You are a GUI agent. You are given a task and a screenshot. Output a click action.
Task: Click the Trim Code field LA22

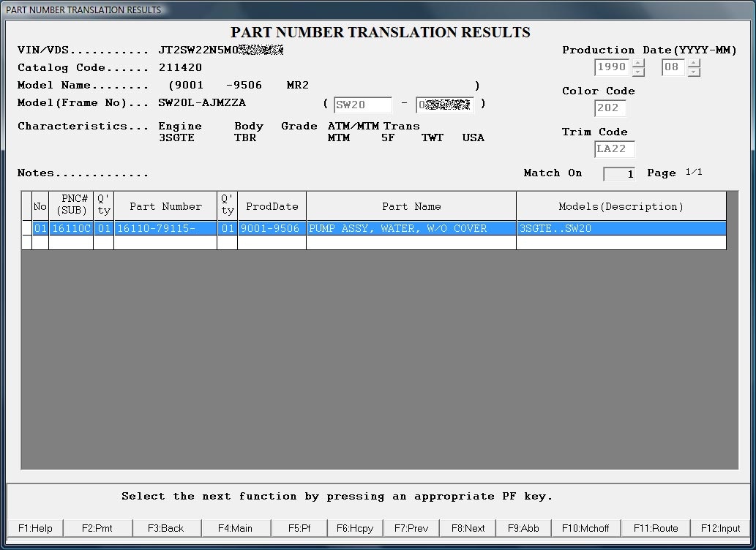click(x=614, y=149)
